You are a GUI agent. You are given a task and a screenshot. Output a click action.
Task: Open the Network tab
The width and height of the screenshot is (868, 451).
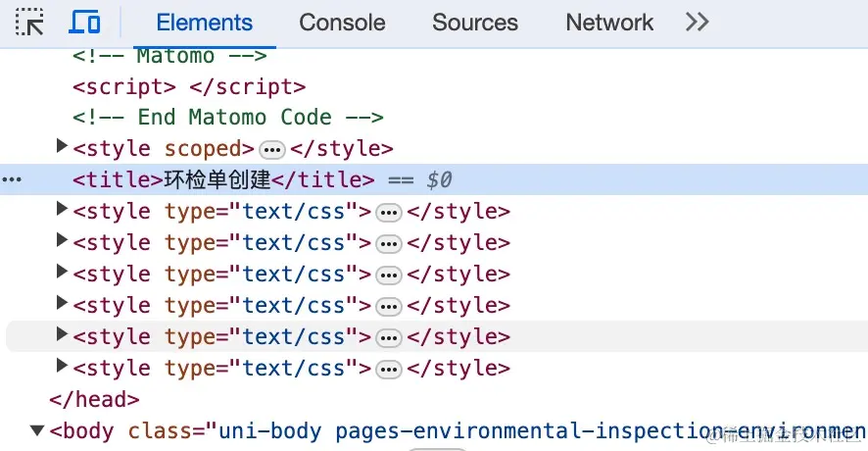tap(609, 23)
